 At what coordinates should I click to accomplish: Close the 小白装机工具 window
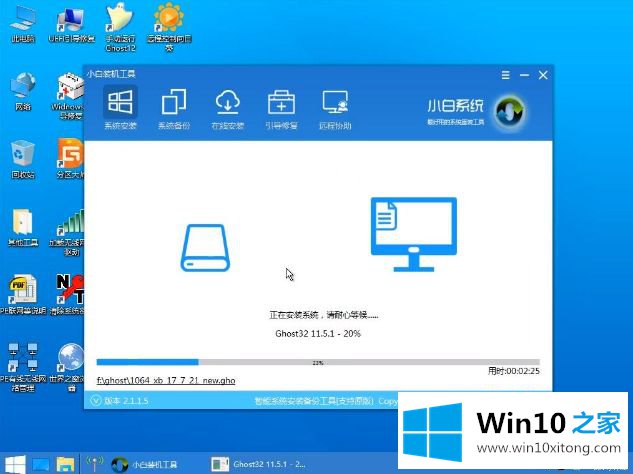[543, 75]
